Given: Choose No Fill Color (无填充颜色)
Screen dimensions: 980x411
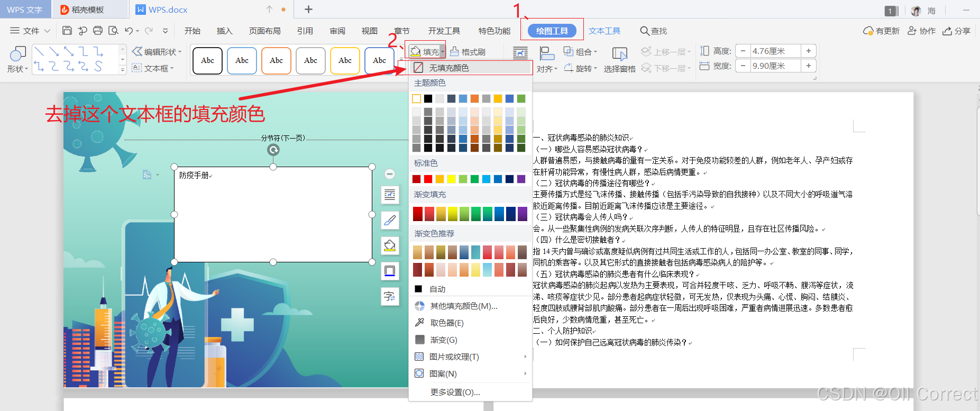Looking at the screenshot, I should click(x=470, y=68).
